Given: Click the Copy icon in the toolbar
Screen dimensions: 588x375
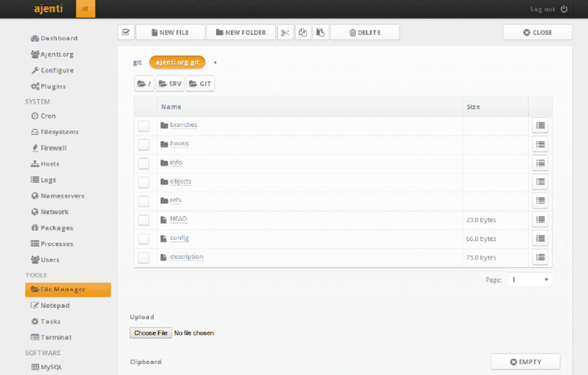Looking at the screenshot, I should [303, 32].
